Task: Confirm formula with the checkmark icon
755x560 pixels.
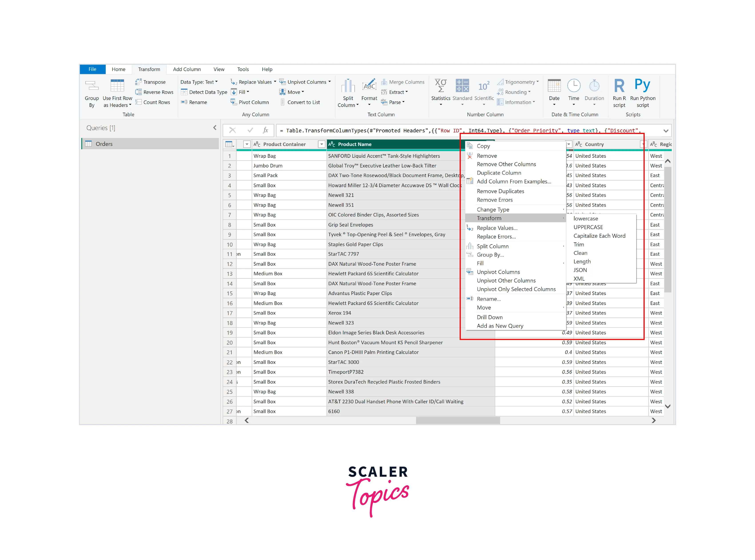Action: click(250, 130)
